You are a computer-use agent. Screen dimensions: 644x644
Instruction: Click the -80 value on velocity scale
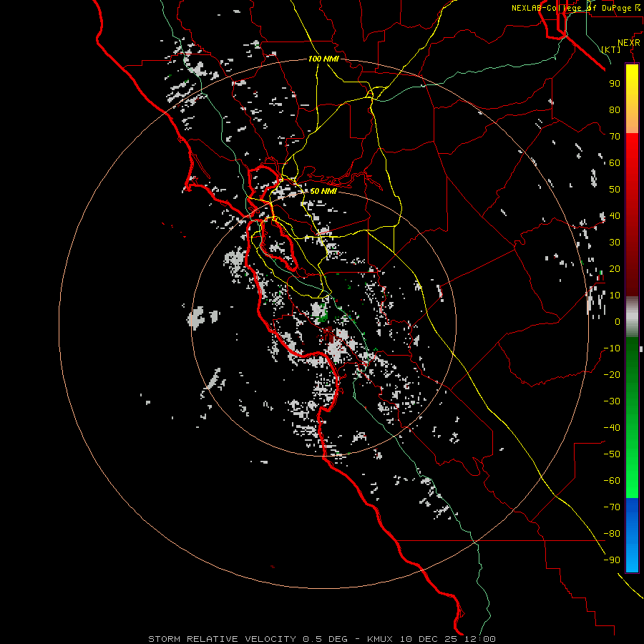coord(612,534)
